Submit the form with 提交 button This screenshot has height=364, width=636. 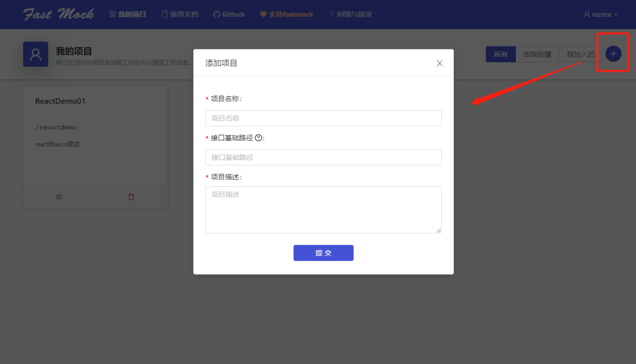(323, 253)
